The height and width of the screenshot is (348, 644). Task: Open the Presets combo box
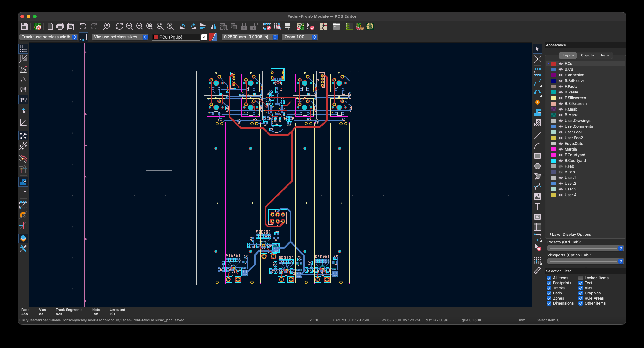tap(585, 248)
